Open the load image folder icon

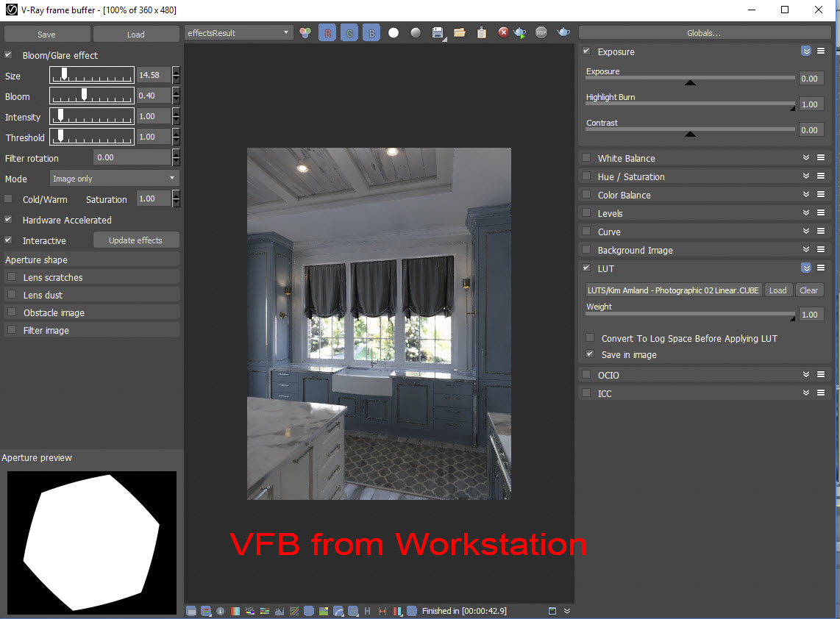click(459, 33)
